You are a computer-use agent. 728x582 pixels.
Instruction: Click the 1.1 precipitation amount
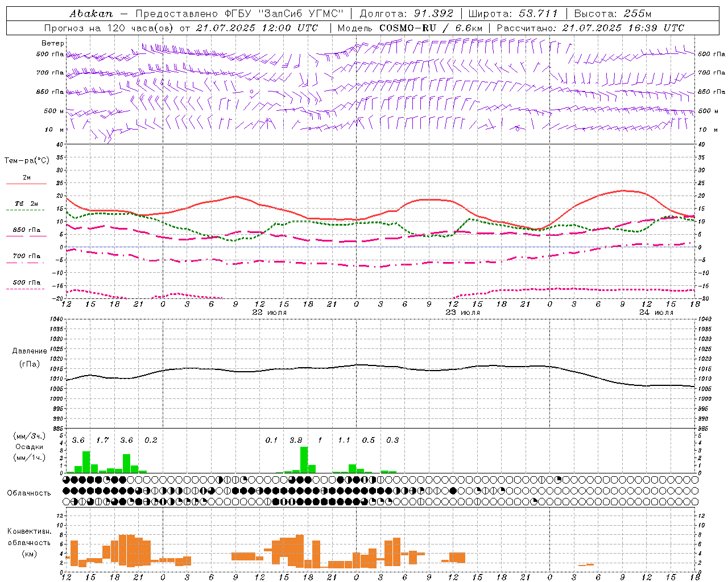[344, 440]
